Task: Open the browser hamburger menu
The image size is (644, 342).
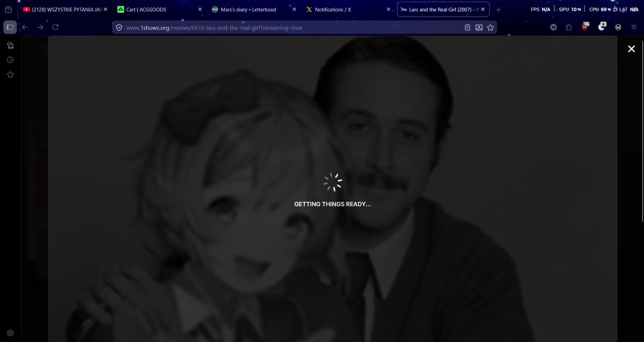Action: 634,27
